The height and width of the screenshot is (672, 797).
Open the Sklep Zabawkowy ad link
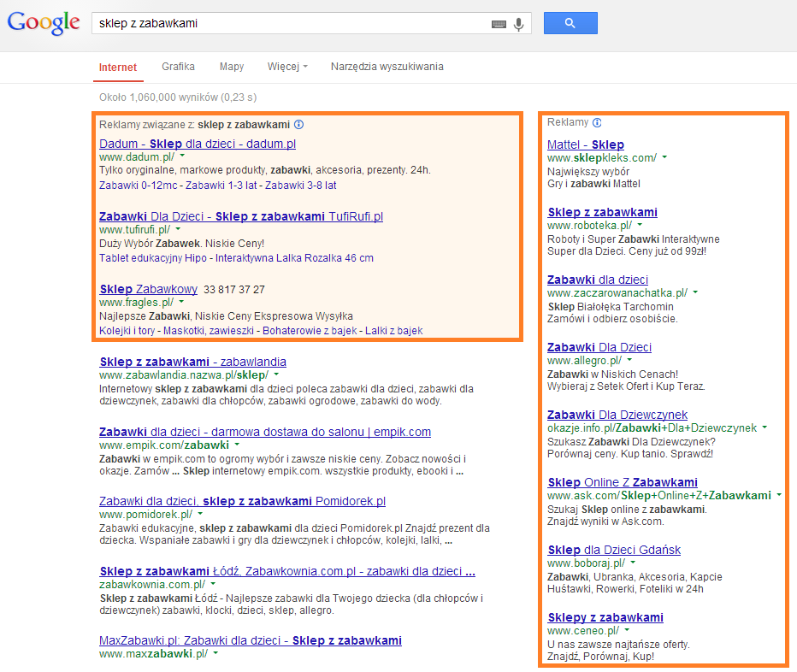149,289
